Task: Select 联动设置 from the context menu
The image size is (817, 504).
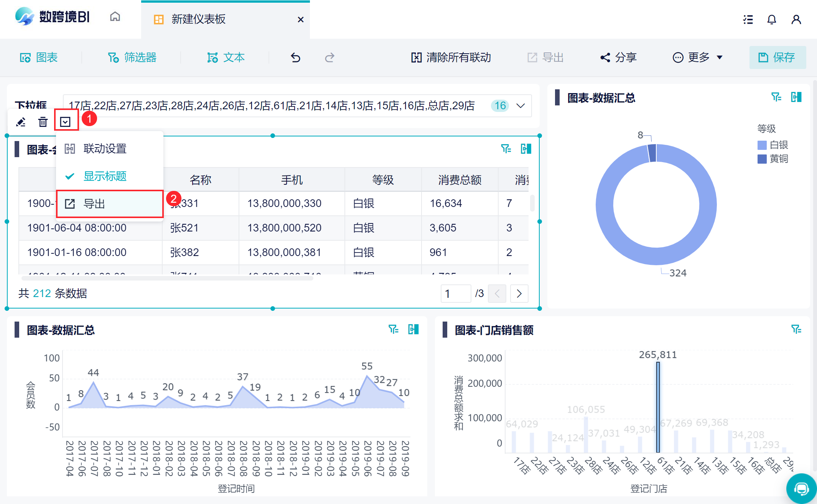Action: pos(105,148)
